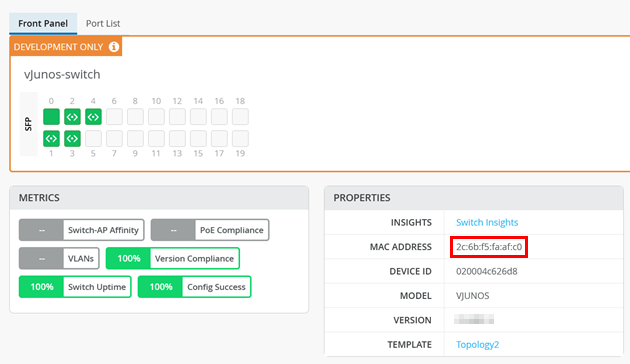Select empty SFP port 12
Screen dimensions: 630x364
(177, 117)
